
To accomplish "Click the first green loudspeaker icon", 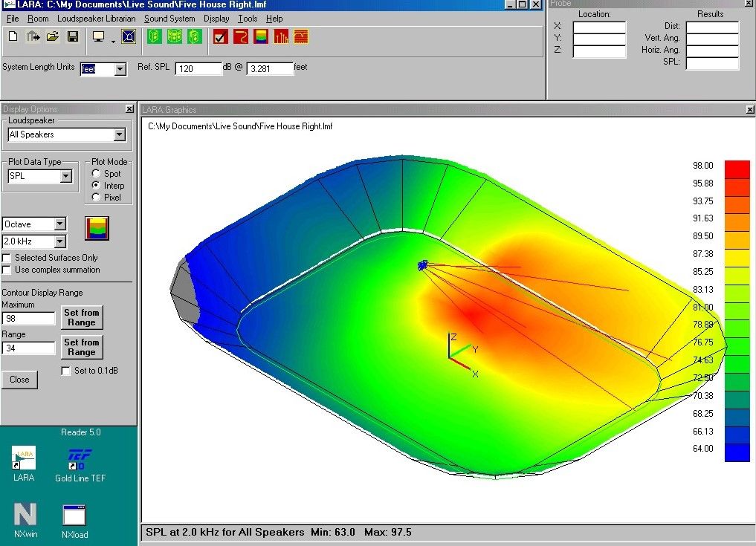I will point(155,36).
